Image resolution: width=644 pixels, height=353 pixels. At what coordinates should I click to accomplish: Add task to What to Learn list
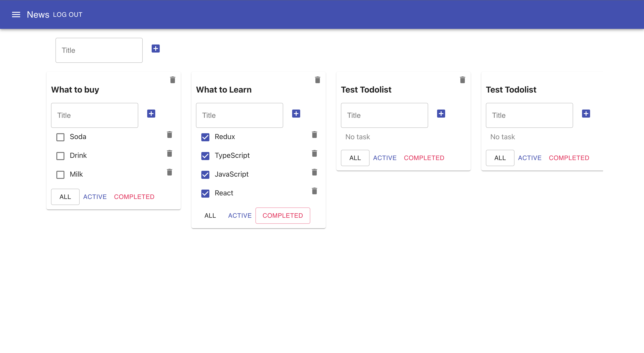296,114
